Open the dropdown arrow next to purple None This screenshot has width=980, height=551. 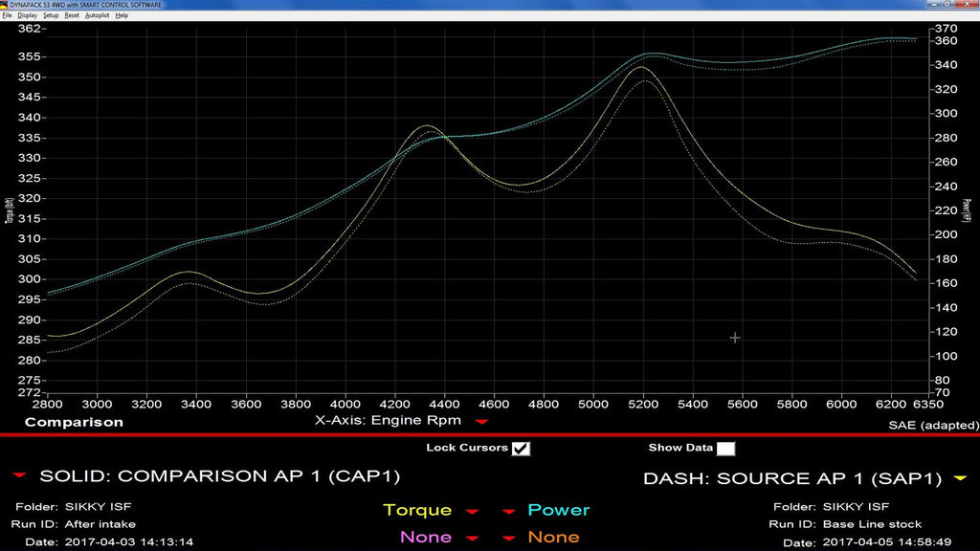[x=471, y=539]
